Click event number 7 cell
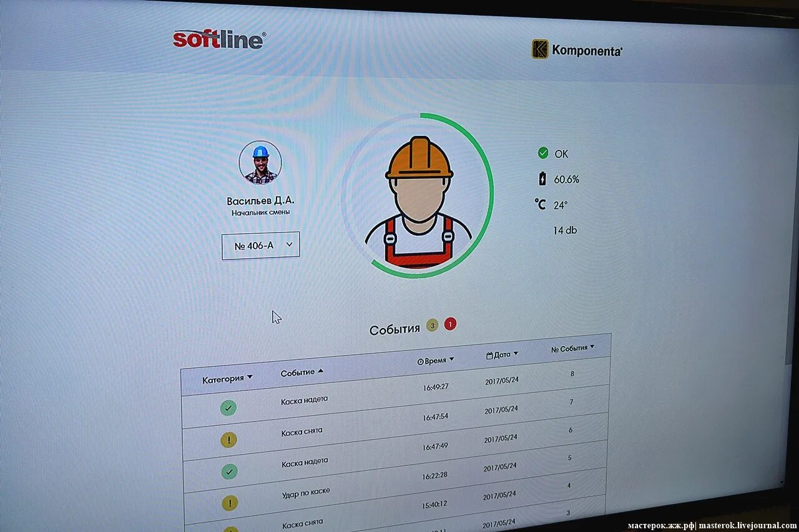The height and width of the screenshot is (532, 799). (571, 402)
